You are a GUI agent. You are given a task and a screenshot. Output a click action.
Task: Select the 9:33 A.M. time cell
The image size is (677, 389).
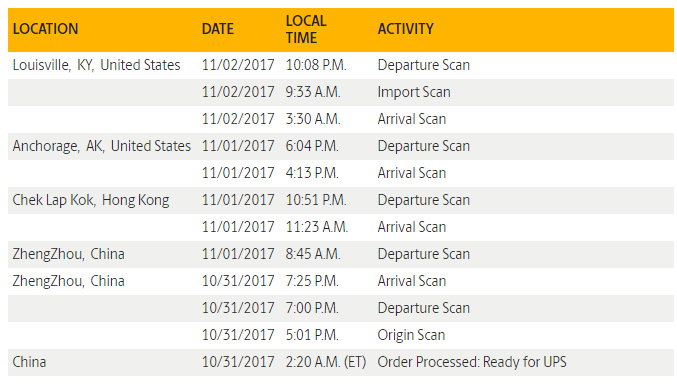click(x=313, y=92)
